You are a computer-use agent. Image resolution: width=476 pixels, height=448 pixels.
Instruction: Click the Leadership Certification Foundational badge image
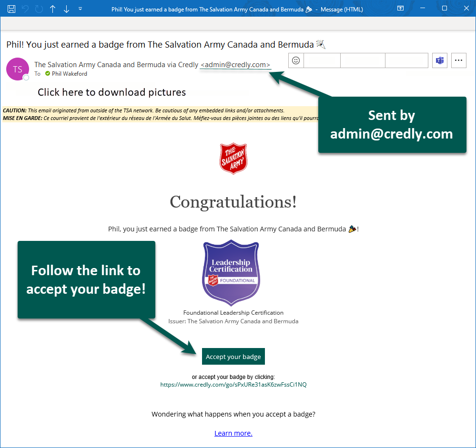click(x=231, y=273)
